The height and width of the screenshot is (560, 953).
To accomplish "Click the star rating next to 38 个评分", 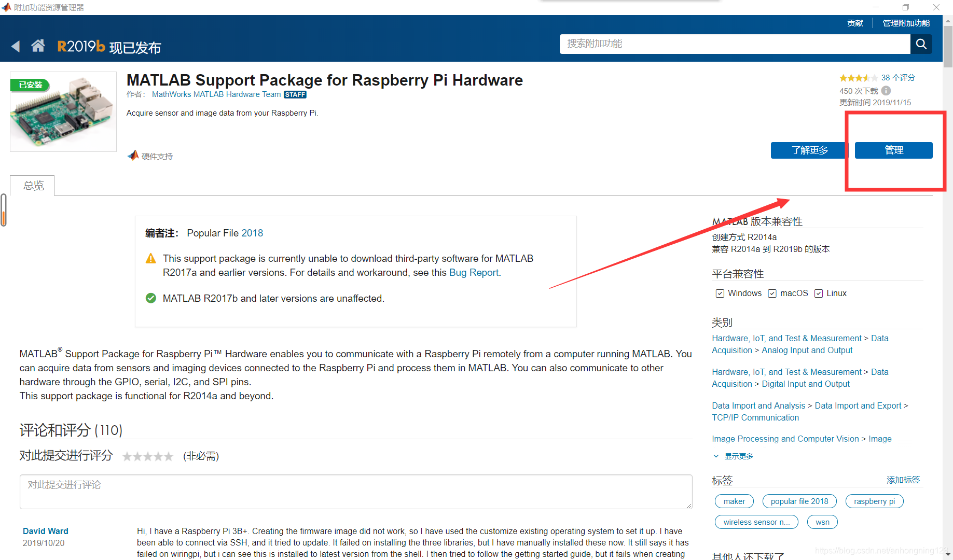I will click(859, 78).
